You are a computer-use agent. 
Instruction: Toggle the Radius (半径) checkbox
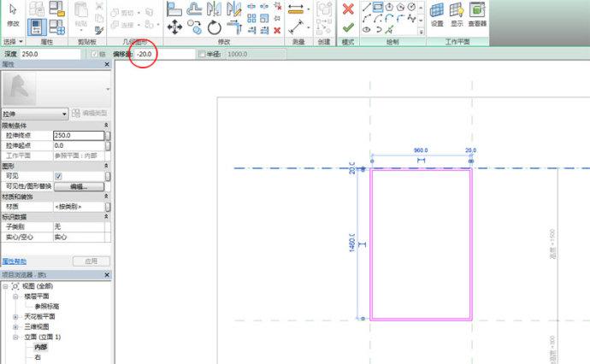tap(202, 54)
